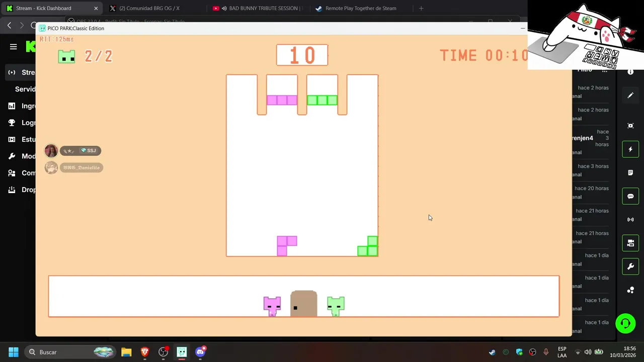Open File Explorer from the taskbar
This screenshot has width=644, height=362.
click(126, 352)
